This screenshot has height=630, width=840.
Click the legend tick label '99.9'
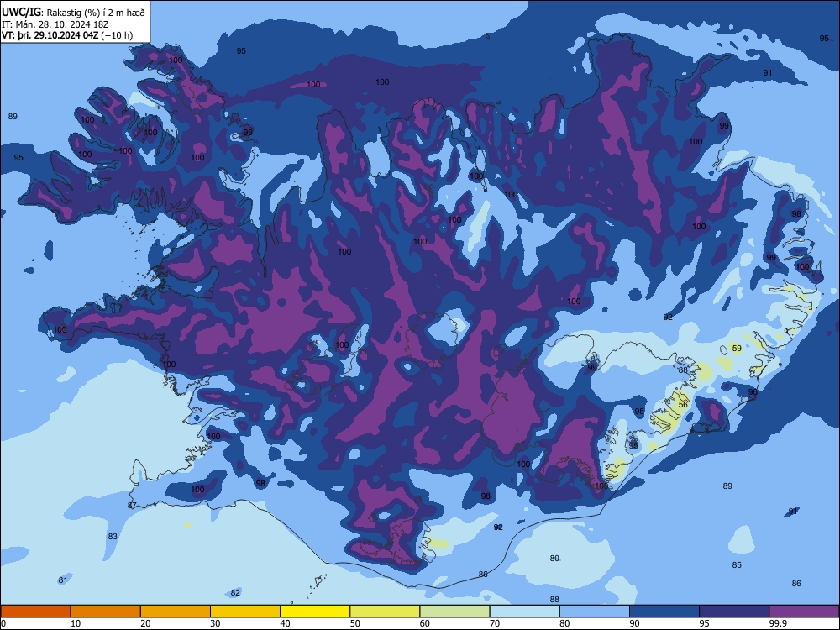pyautogui.click(x=778, y=623)
